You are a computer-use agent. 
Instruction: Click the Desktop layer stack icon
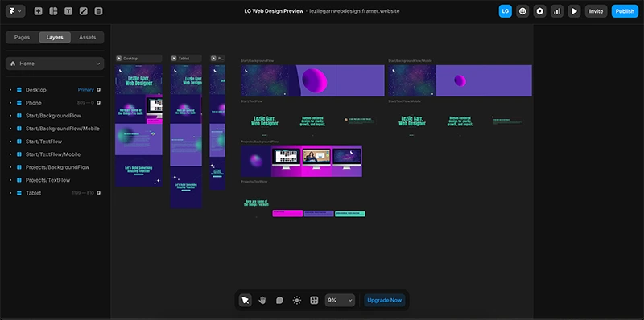coord(19,90)
